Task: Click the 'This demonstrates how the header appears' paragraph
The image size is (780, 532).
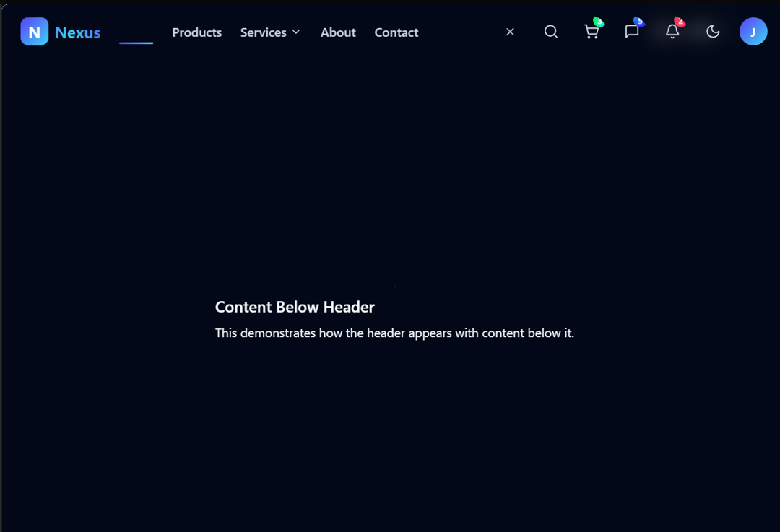Action: click(394, 333)
